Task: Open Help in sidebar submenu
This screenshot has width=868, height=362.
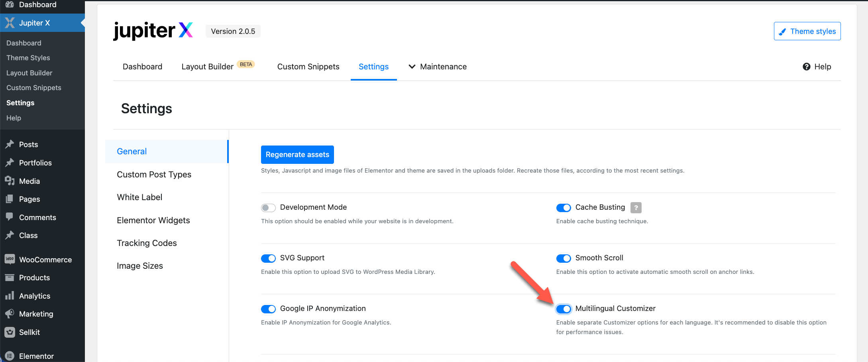Action: (x=14, y=118)
